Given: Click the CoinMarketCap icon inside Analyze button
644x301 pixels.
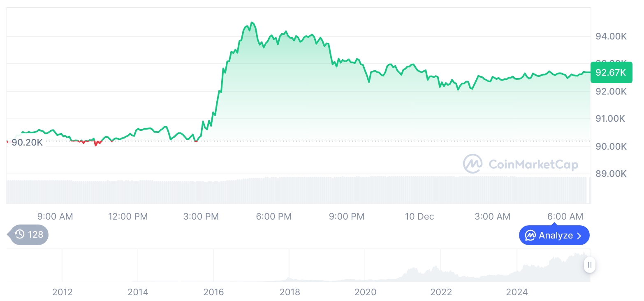Looking at the screenshot, I should [x=530, y=236].
